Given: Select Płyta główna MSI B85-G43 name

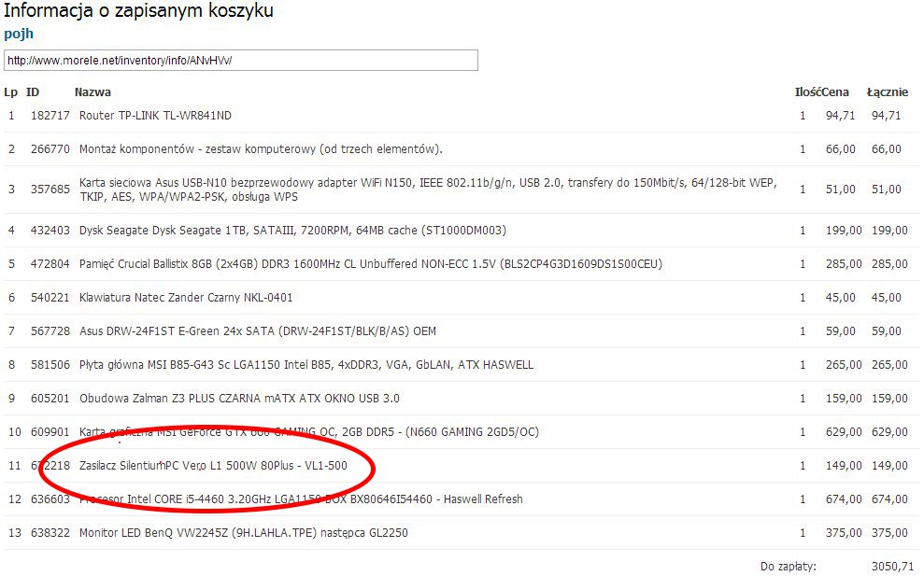Looking at the screenshot, I should (x=306, y=365).
